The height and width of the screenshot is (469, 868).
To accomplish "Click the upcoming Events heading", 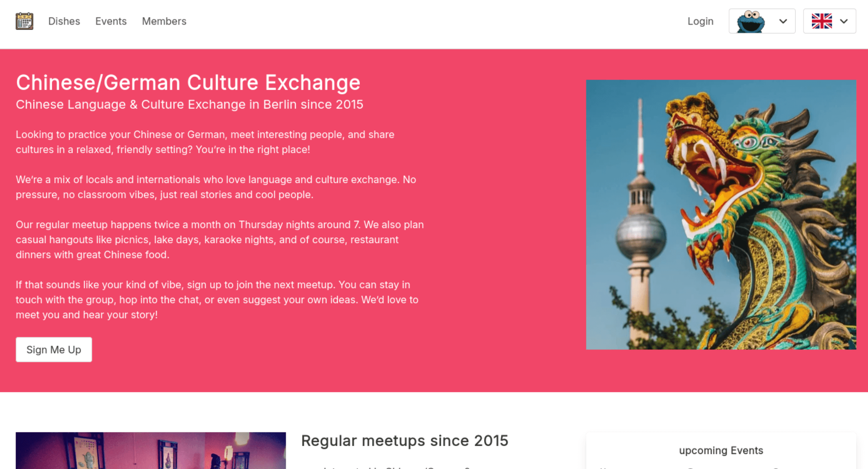I will 721,450.
